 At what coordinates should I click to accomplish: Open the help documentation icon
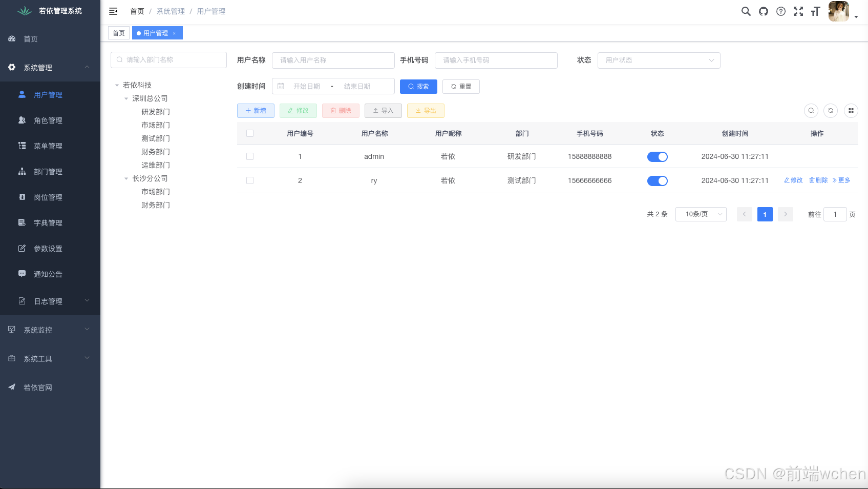pyautogui.click(x=781, y=11)
